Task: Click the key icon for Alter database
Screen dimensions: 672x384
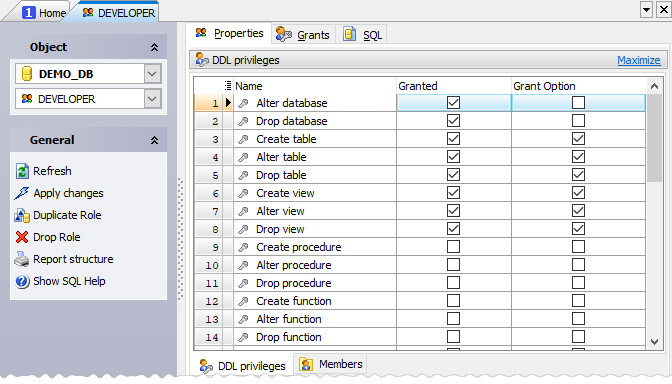Action: pos(243,103)
